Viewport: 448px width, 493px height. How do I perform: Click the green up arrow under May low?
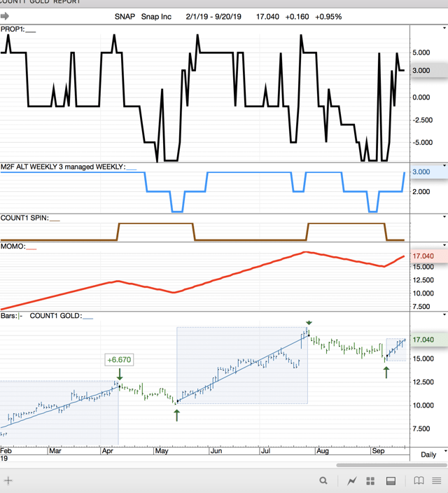tap(177, 415)
